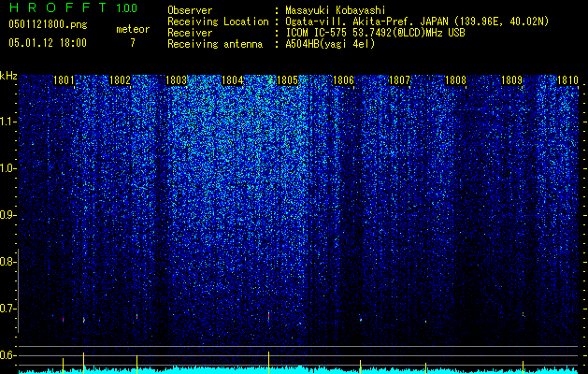
Task: Click the 0.6 kHz frequency axis label
Action: 7,355
